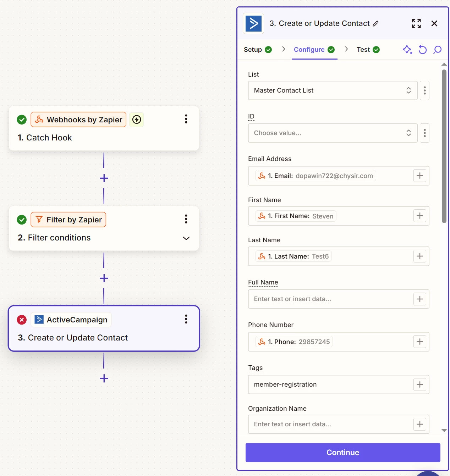Insert data with plus in Last Name field
The width and height of the screenshot is (450, 476).
coord(420,256)
